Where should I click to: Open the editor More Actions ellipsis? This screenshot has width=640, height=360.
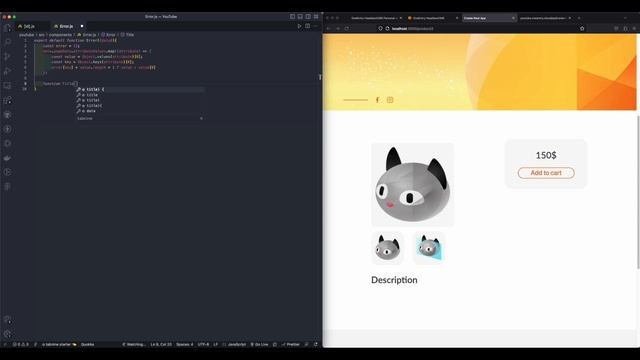[x=316, y=26]
